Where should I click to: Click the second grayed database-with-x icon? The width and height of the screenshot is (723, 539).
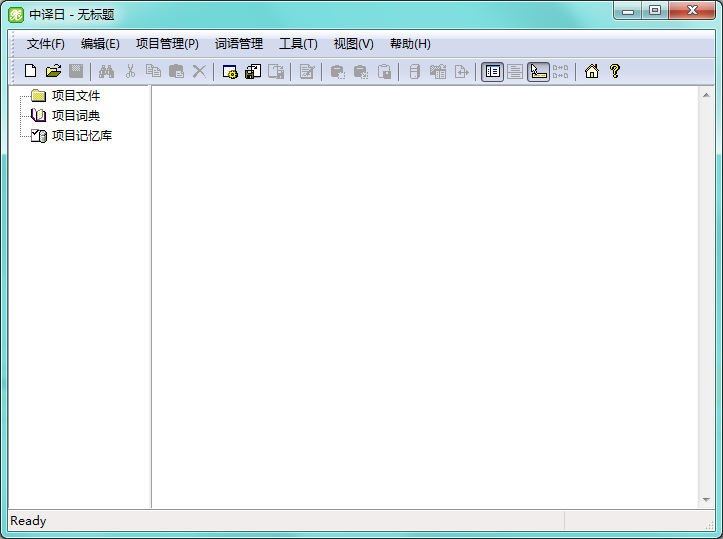point(361,71)
